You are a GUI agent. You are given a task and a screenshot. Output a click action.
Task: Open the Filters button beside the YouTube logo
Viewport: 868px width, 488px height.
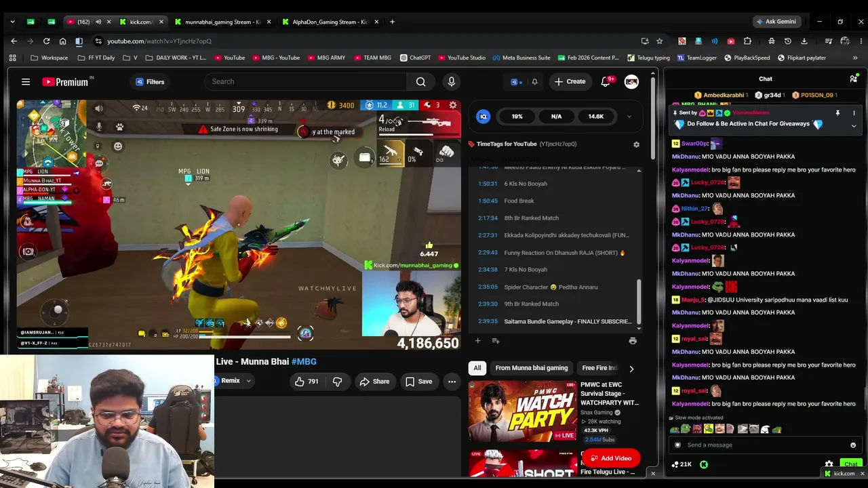point(150,82)
